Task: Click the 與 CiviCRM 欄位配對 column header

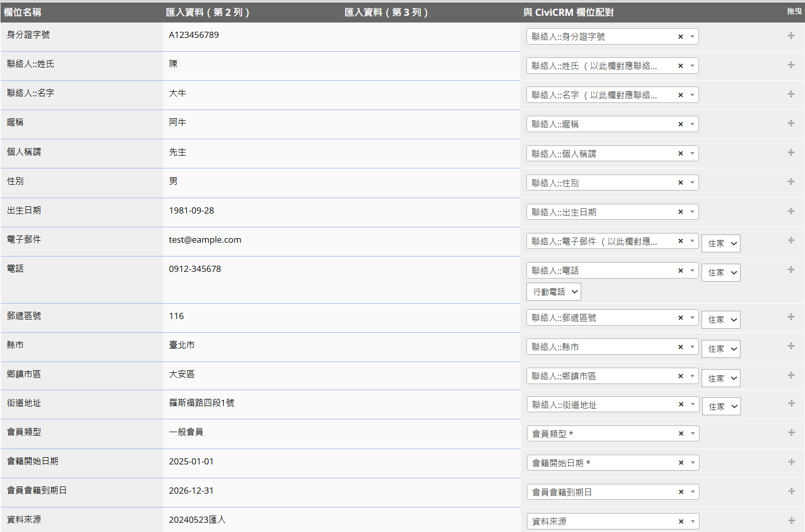Action: [568, 12]
